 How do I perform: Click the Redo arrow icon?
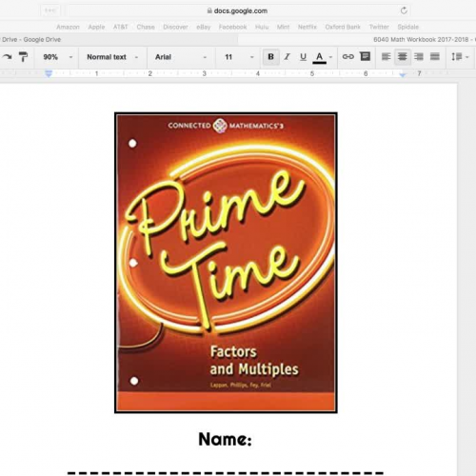click(x=7, y=57)
